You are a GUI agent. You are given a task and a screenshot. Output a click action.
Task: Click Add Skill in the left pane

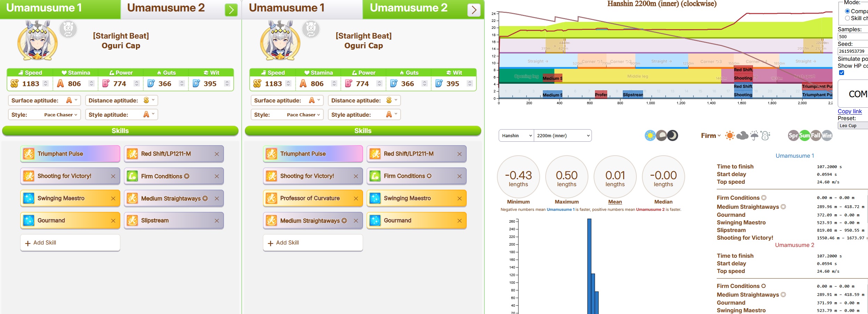coord(70,243)
